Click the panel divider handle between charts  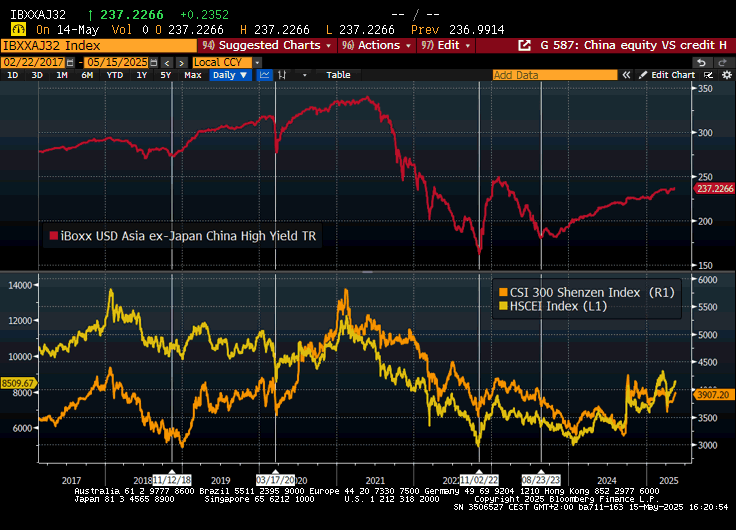pyautogui.click(x=368, y=271)
